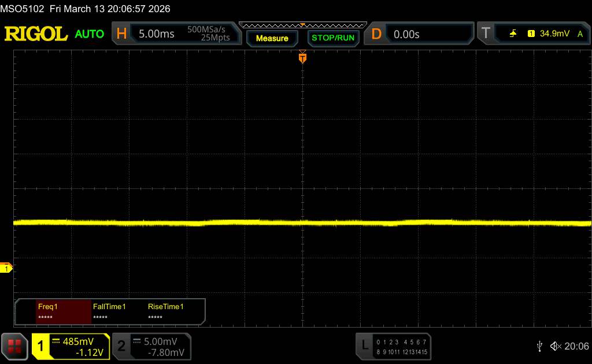This screenshot has width=592, height=364.
Task: Click the memory waveform position bar
Action: click(302, 25)
